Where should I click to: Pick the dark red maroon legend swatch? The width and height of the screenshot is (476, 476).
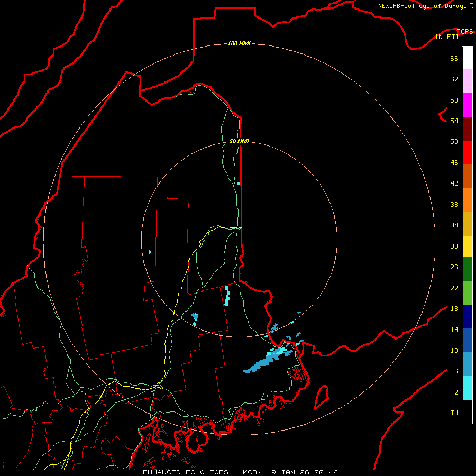pos(467,129)
